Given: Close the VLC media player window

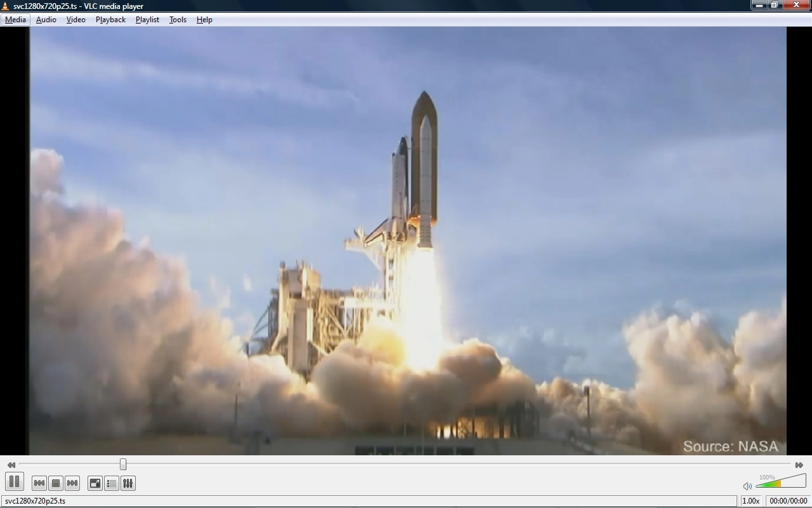Looking at the screenshot, I should point(797,5).
